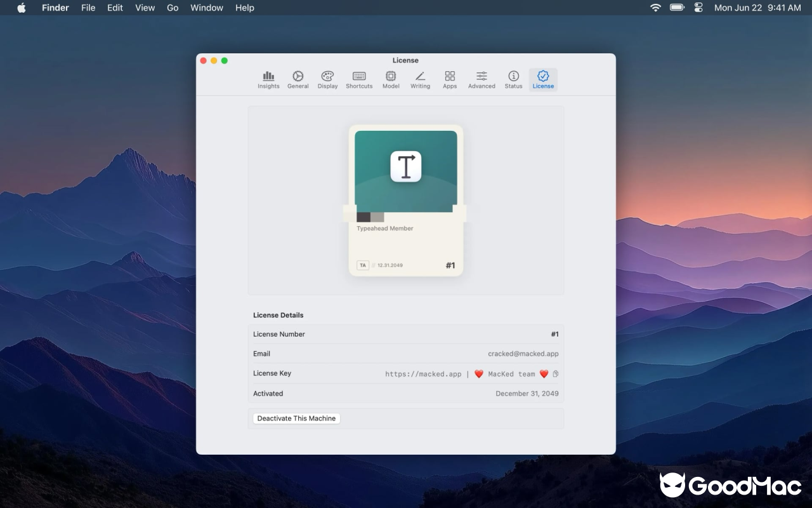Open the Help menu

point(245,8)
